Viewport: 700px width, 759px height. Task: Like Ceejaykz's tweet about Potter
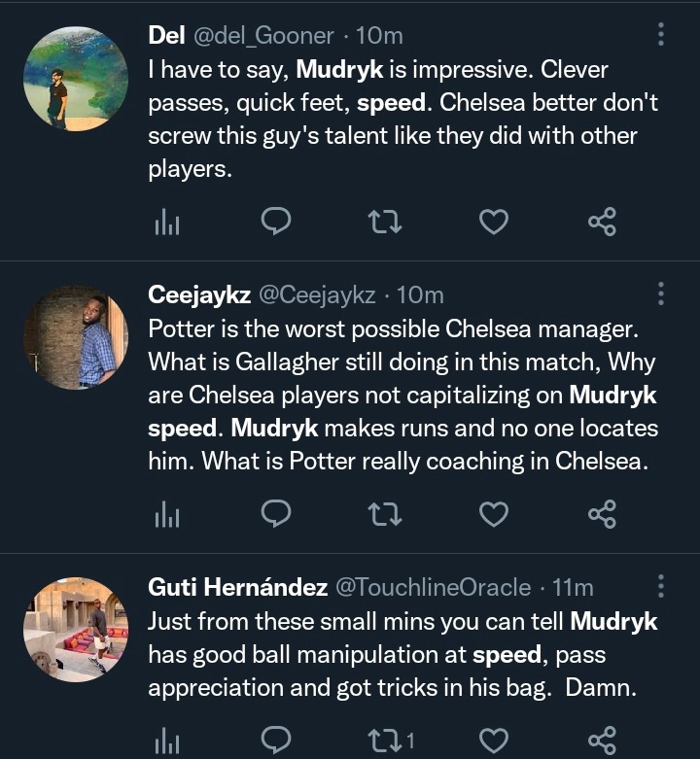(494, 513)
